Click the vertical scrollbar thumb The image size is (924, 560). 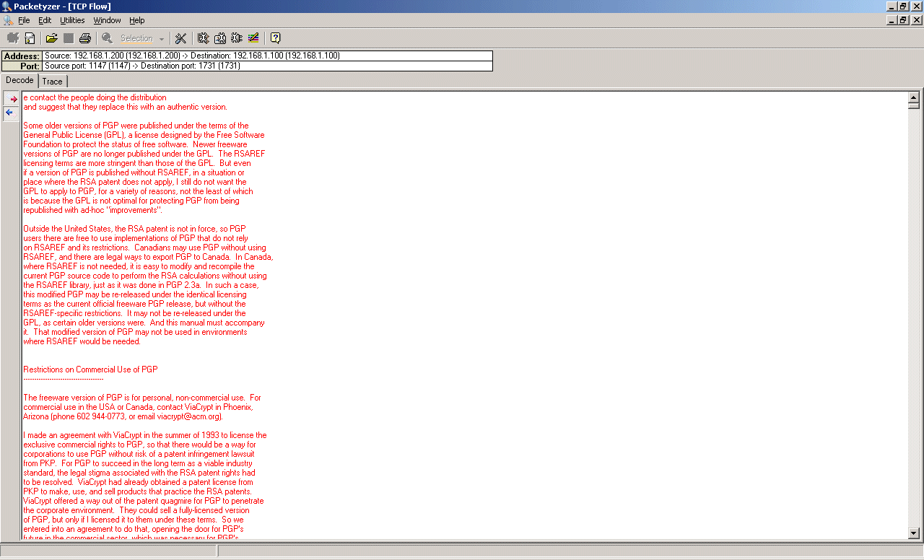pyautogui.click(x=914, y=106)
